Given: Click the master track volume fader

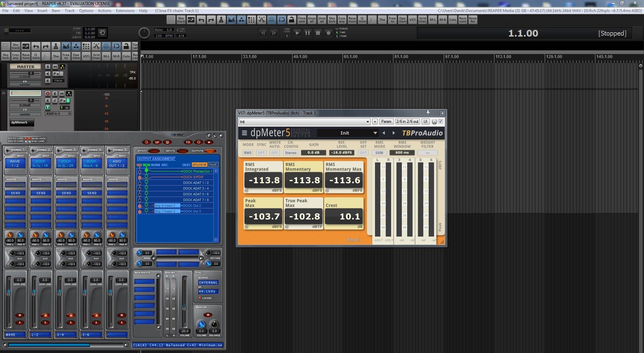Looking at the screenshot, I should point(31,73).
